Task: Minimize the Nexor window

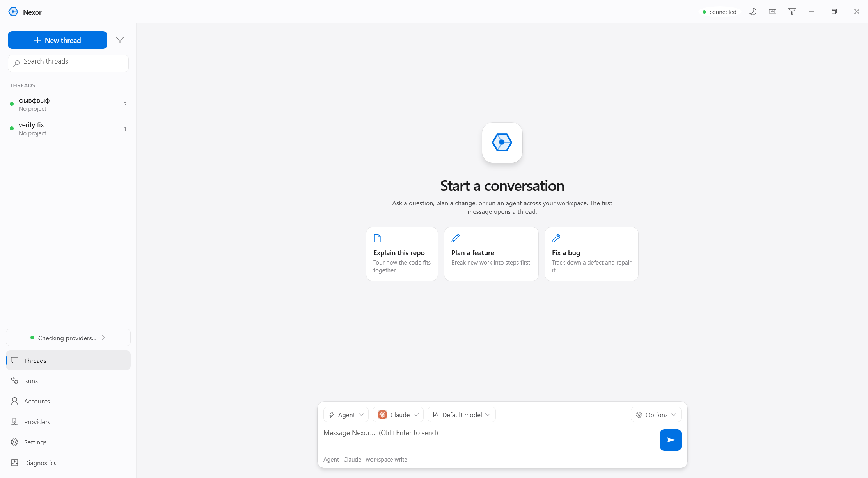Action: click(811, 12)
